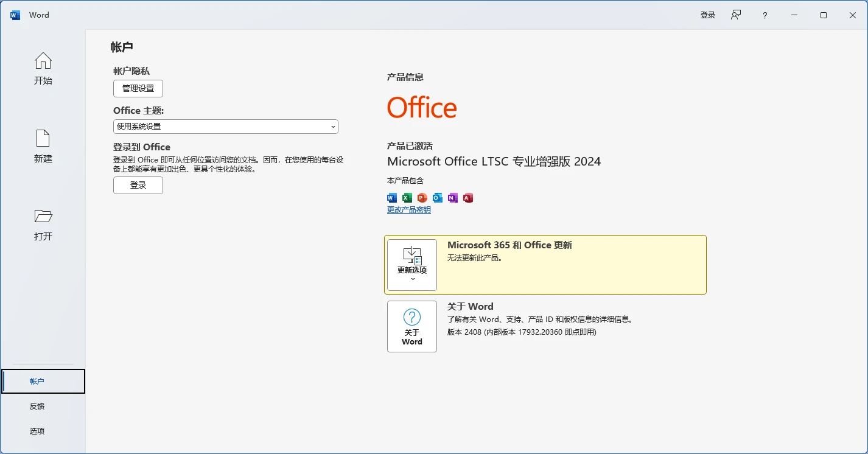Click the version text 版本 2408

pyautogui.click(x=522, y=332)
